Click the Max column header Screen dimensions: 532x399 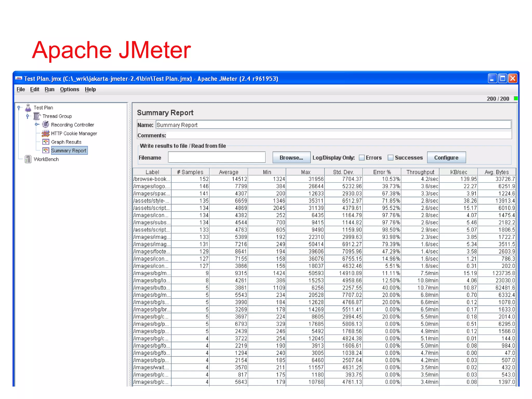[305, 172]
